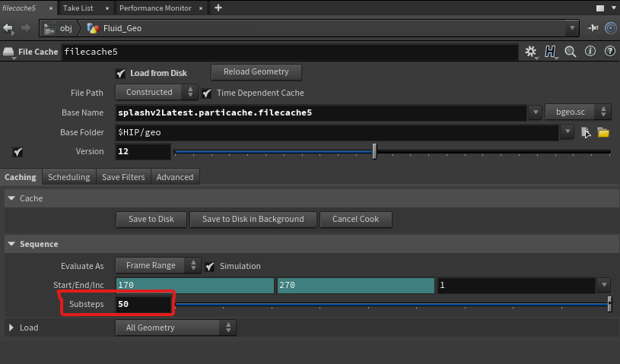The width and height of the screenshot is (620, 364).
Task: Select the filecache5 pane tab
Action: click(19, 8)
